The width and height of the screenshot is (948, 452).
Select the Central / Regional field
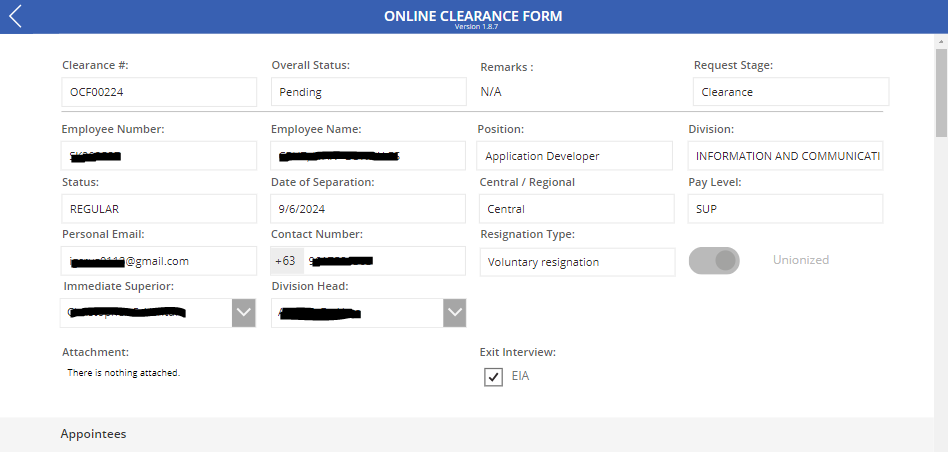click(x=576, y=209)
